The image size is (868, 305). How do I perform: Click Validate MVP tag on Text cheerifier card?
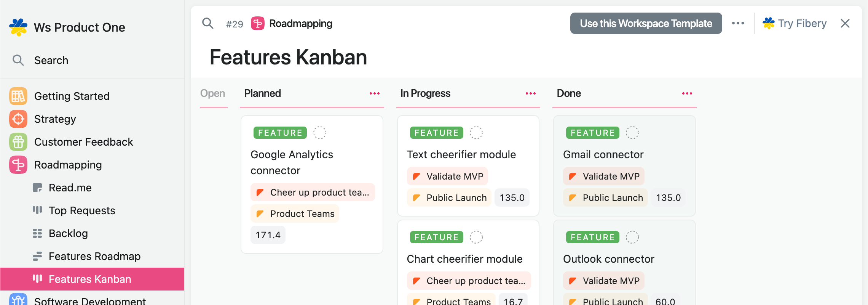pyautogui.click(x=447, y=176)
